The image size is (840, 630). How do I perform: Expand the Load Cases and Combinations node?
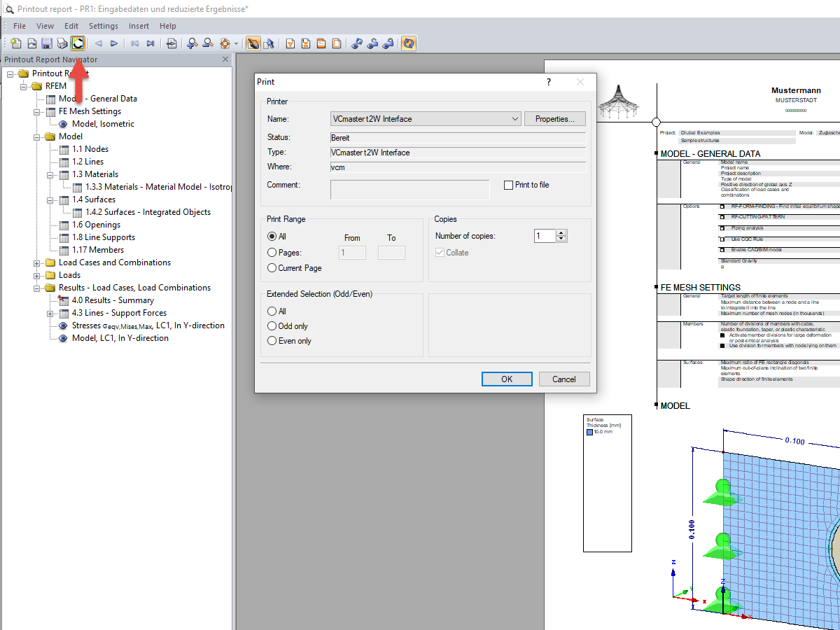[x=37, y=263]
